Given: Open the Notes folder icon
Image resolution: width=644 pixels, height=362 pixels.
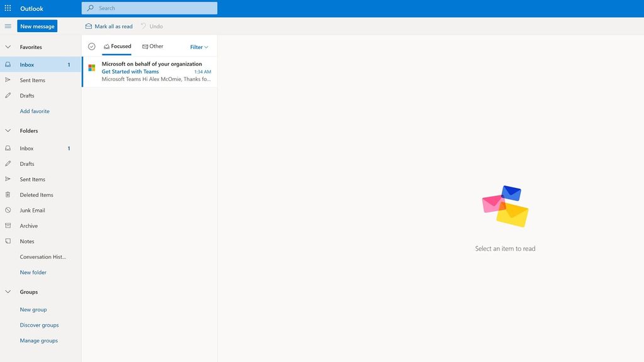Looking at the screenshot, I should pyautogui.click(x=7, y=240).
